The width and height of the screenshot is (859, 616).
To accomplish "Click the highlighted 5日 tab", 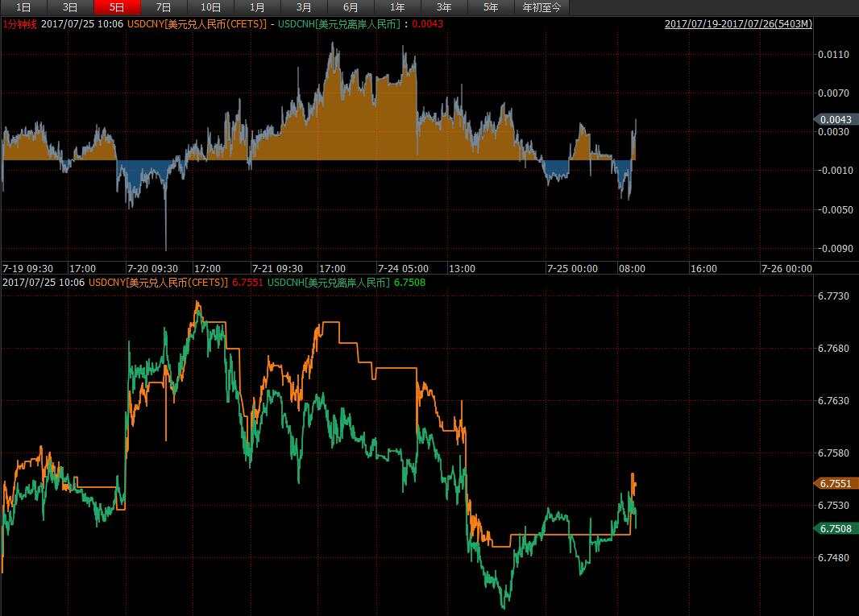I will coord(117,7).
